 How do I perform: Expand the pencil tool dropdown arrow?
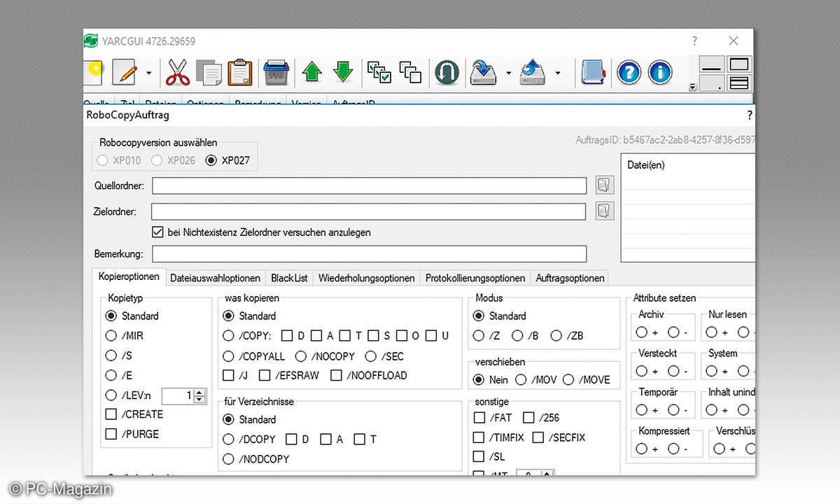tap(148, 72)
